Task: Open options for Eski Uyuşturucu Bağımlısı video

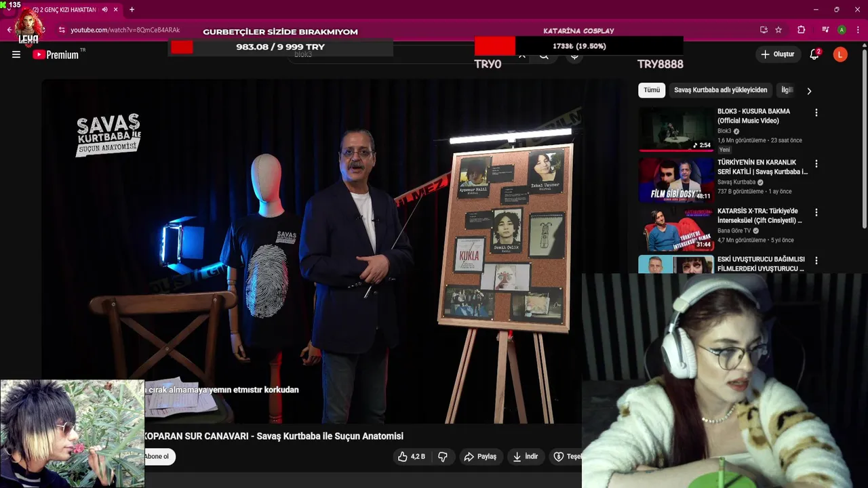Action: point(816,261)
